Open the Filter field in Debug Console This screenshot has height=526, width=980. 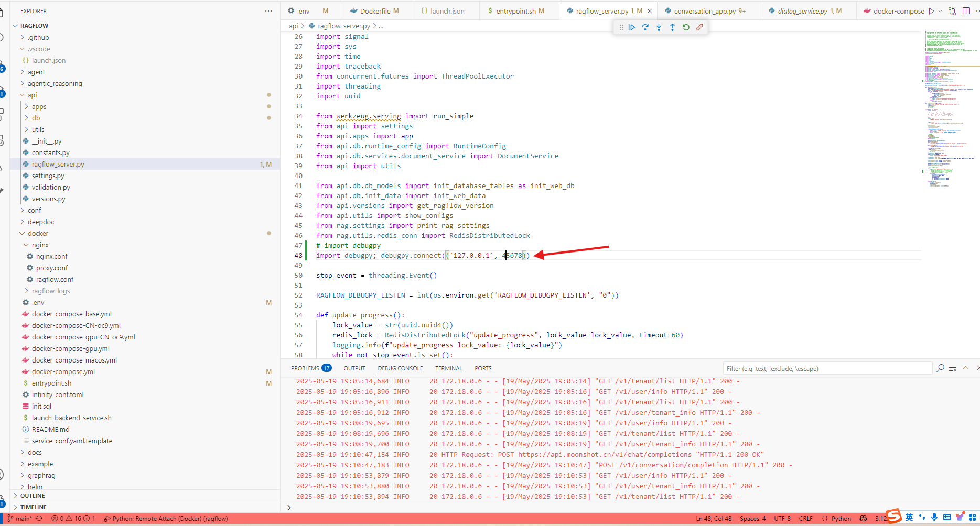[x=828, y=368]
